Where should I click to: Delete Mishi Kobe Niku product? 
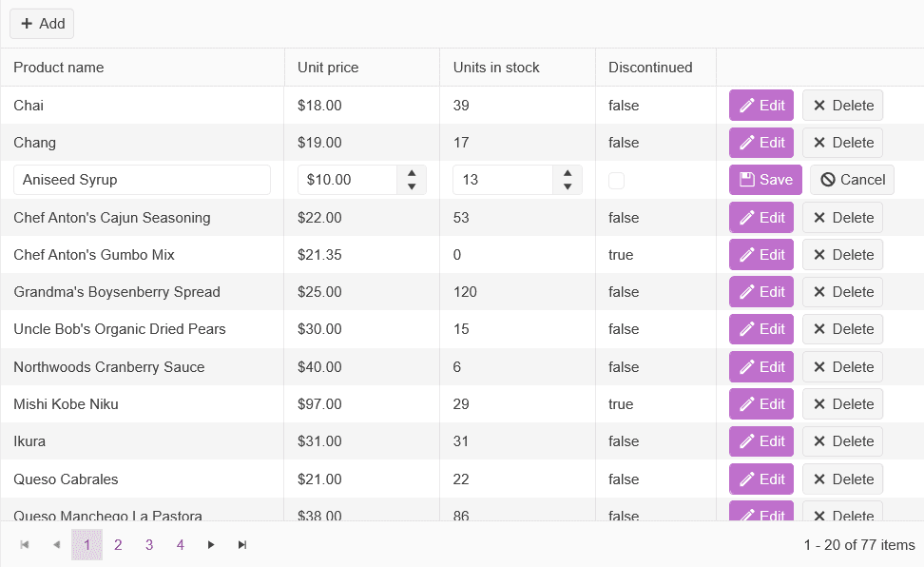pyautogui.click(x=842, y=404)
